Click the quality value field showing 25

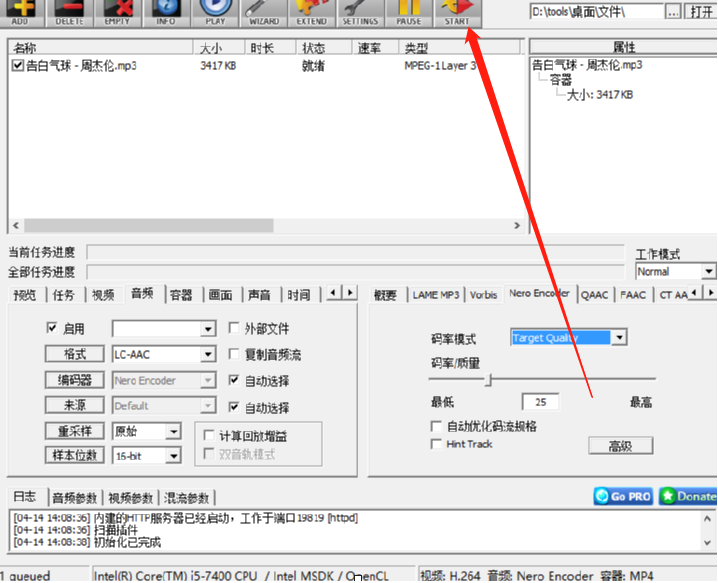click(x=540, y=402)
